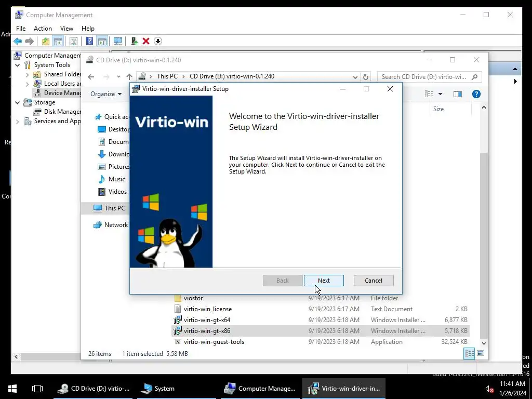Click the Size column header in Explorer
This screenshot has width=532, height=399.
coord(438,109)
